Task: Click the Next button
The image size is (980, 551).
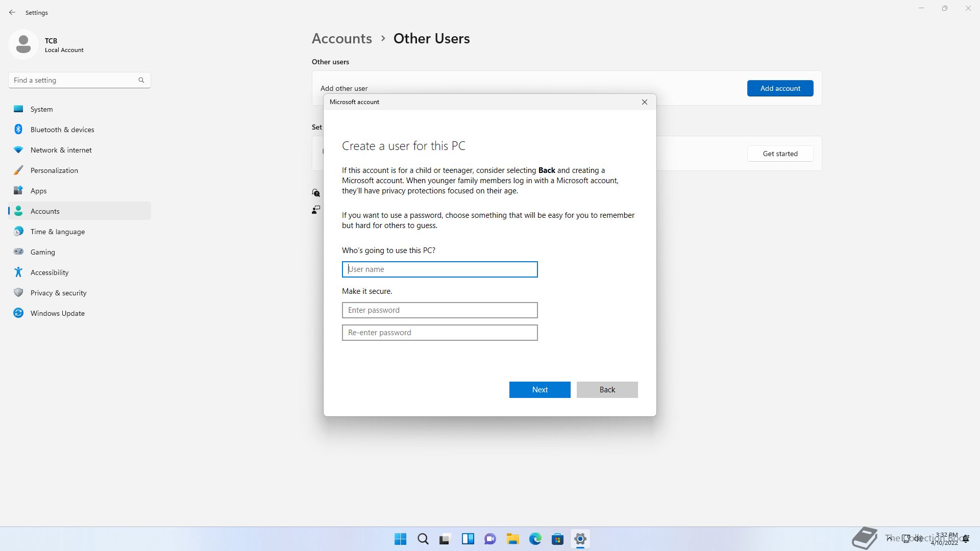Action: pos(540,390)
